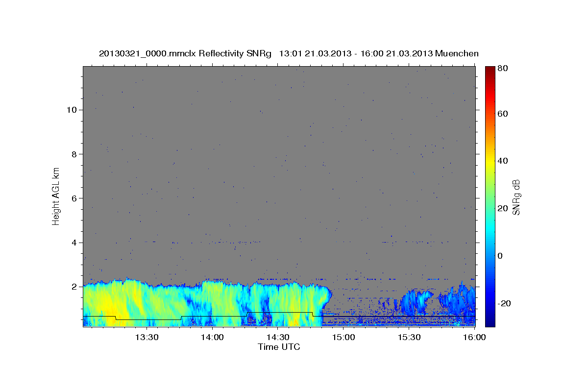Viewport: 588px width, 392px height.
Task: Click the colorbar value 80
Action: pyautogui.click(x=503, y=68)
